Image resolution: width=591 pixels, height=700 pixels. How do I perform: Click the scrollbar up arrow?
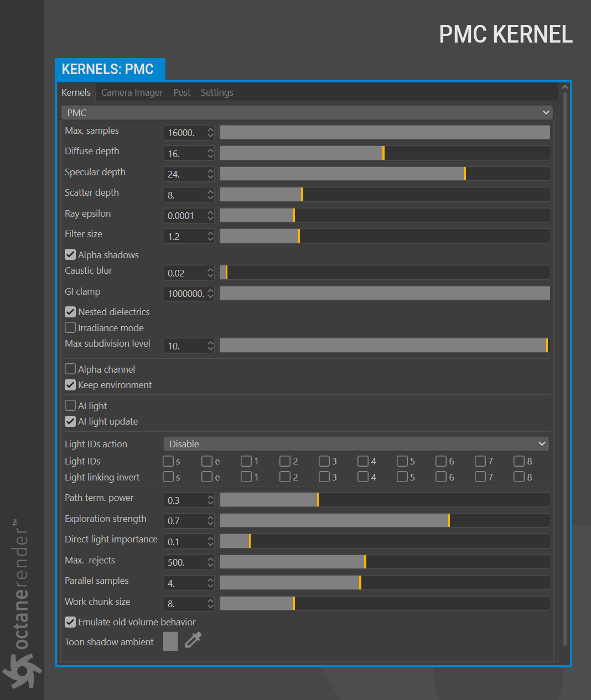coord(564,87)
